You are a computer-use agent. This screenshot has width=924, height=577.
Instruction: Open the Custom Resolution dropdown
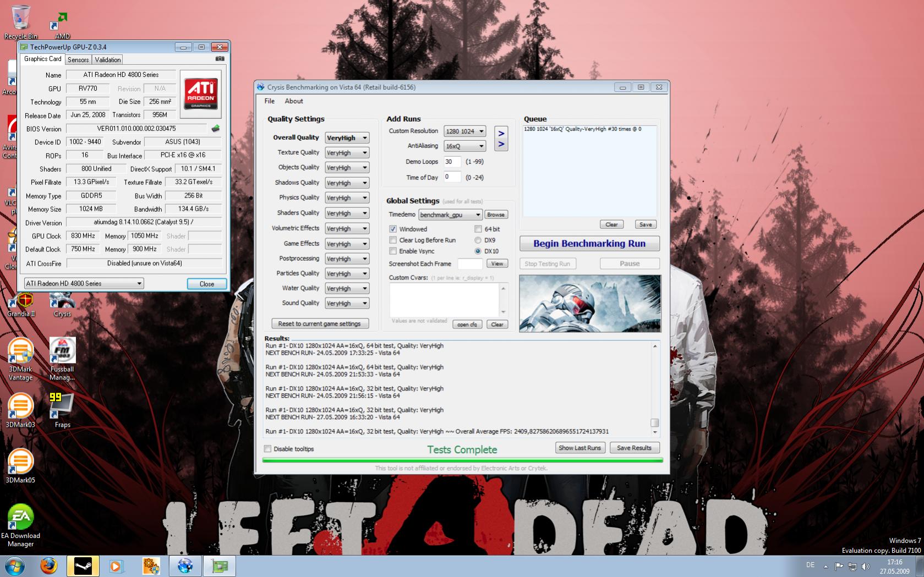click(464, 131)
